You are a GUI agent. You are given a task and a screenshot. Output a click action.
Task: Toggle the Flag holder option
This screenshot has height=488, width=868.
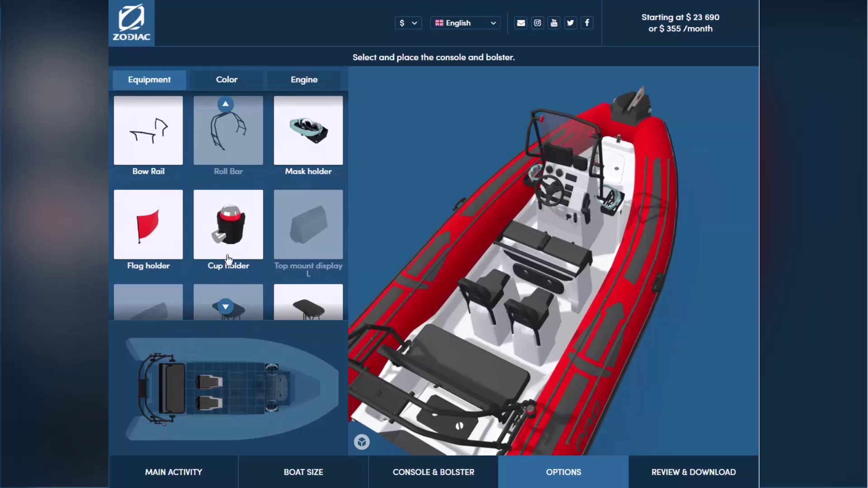click(x=148, y=225)
